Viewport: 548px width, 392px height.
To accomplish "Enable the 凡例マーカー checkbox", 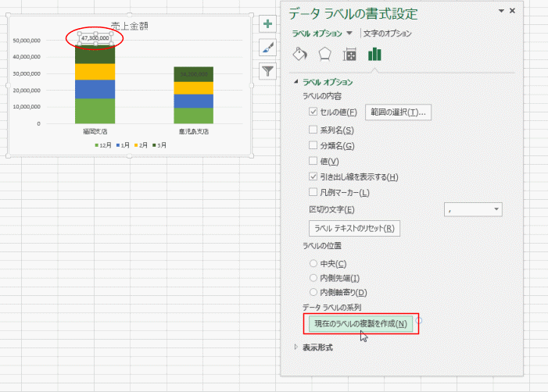I will point(313,192).
